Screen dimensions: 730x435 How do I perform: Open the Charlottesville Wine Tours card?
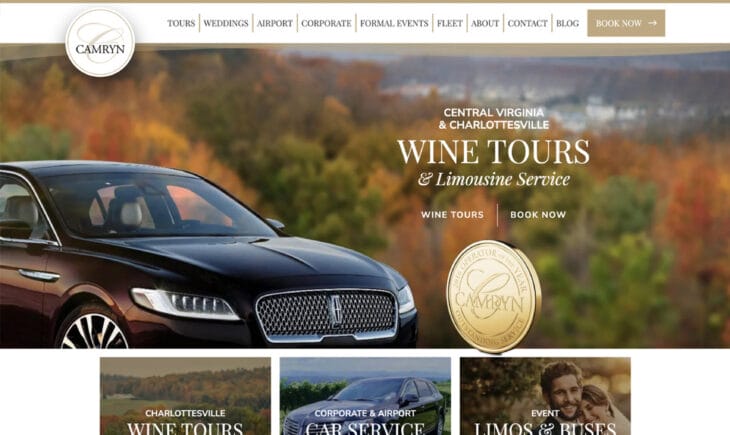point(185,396)
